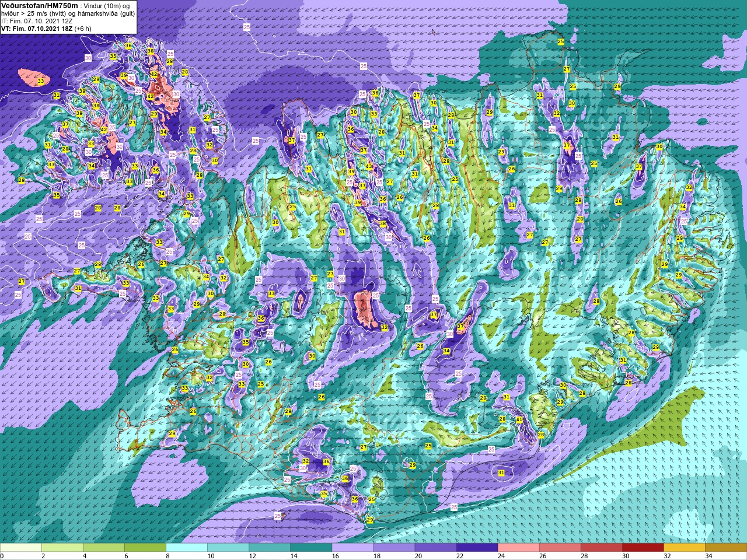Image resolution: width=747 pixels, height=560 pixels.
Task: Click the 12–14 teal legend swatch
Action: (270, 548)
